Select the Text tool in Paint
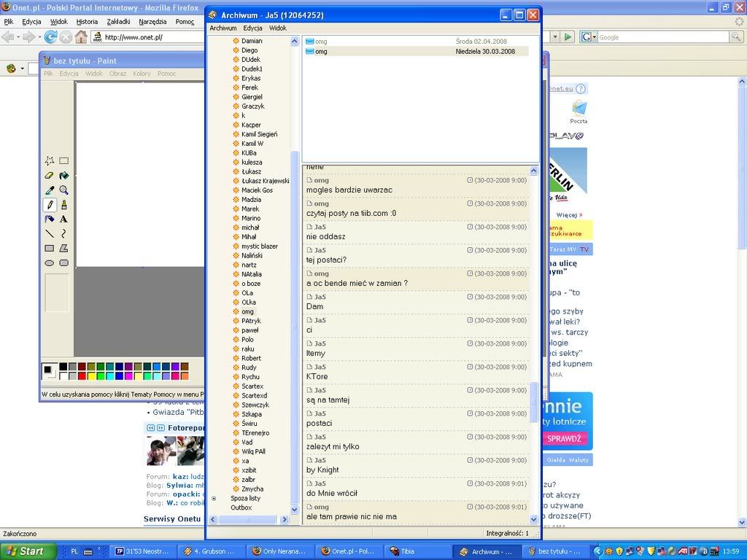747x560 pixels. tap(64, 219)
